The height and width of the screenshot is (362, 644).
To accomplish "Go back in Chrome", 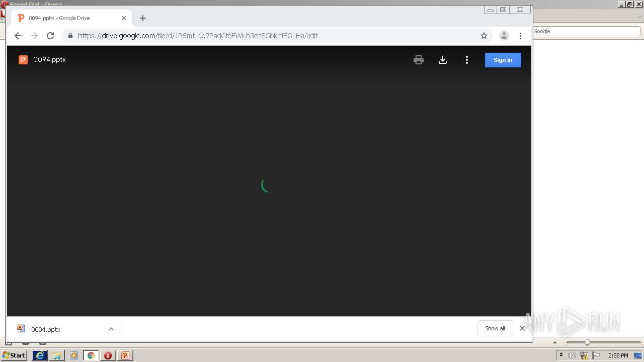I will [x=18, y=36].
